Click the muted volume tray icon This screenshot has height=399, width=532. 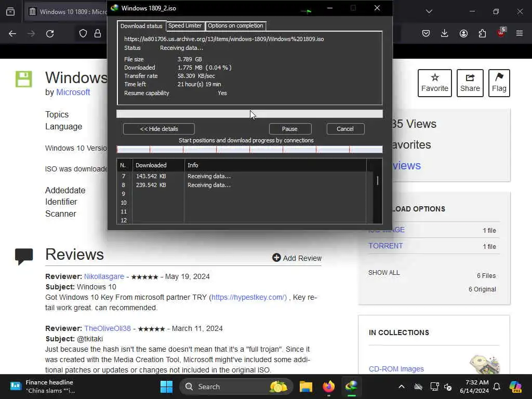coord(448,387)
